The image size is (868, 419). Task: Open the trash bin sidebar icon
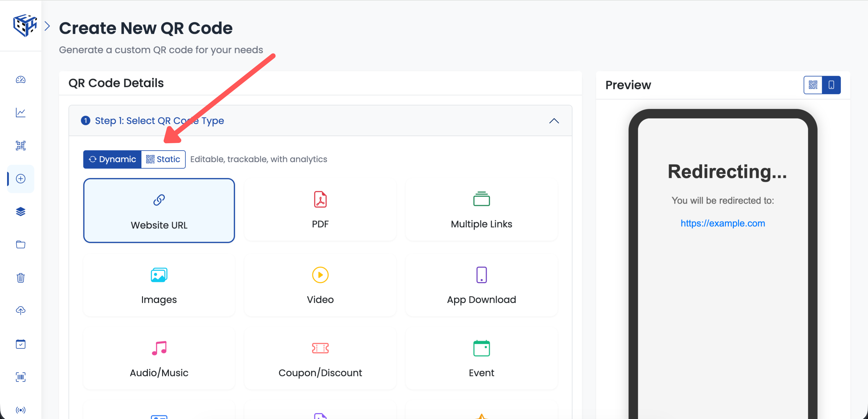coord(20,278)
